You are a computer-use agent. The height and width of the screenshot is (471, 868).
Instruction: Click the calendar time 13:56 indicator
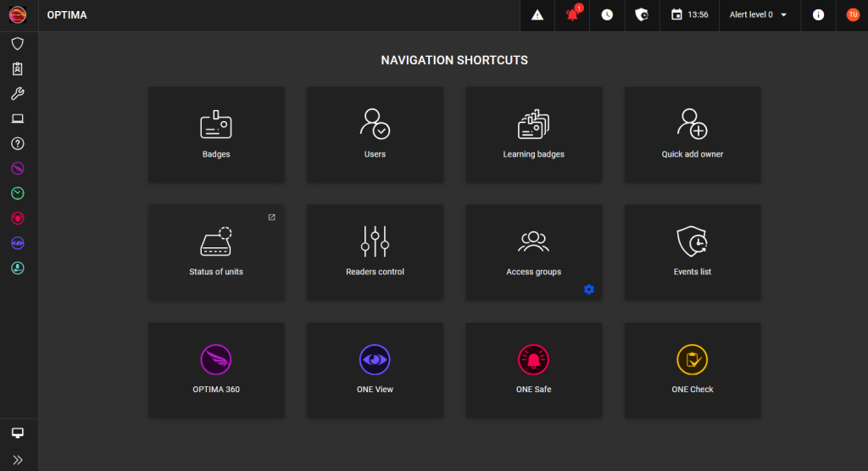[689, 15]
